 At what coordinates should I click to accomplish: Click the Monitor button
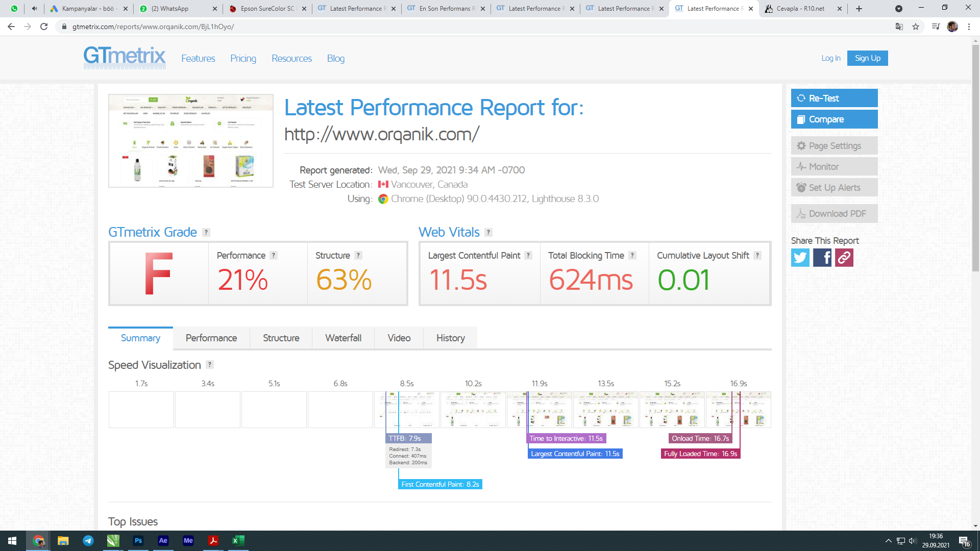click(x=835, y=166)
